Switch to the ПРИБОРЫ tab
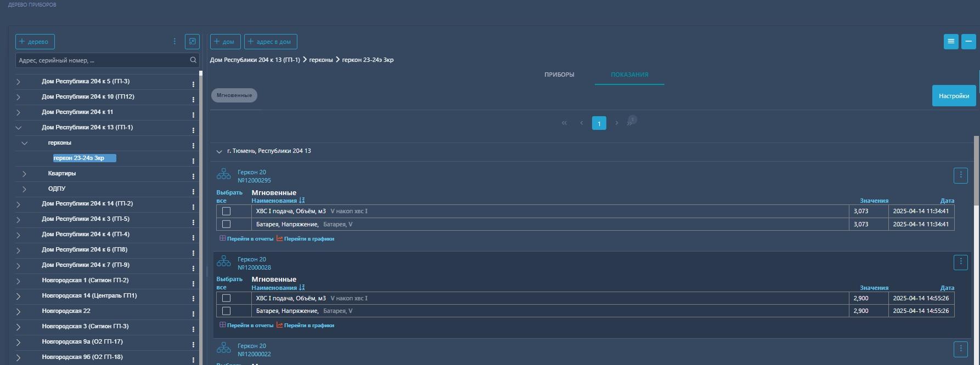Viewport: 980px width, 365px height. tap(559, 75)
